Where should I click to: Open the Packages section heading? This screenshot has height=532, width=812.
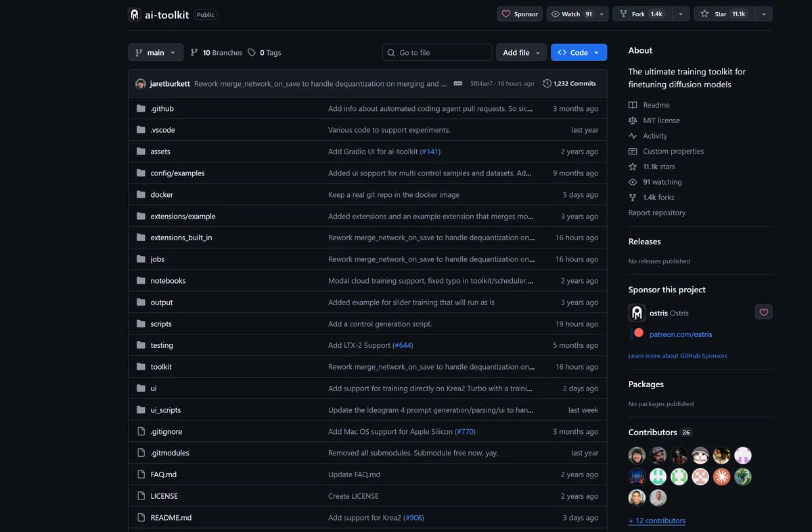646,384
